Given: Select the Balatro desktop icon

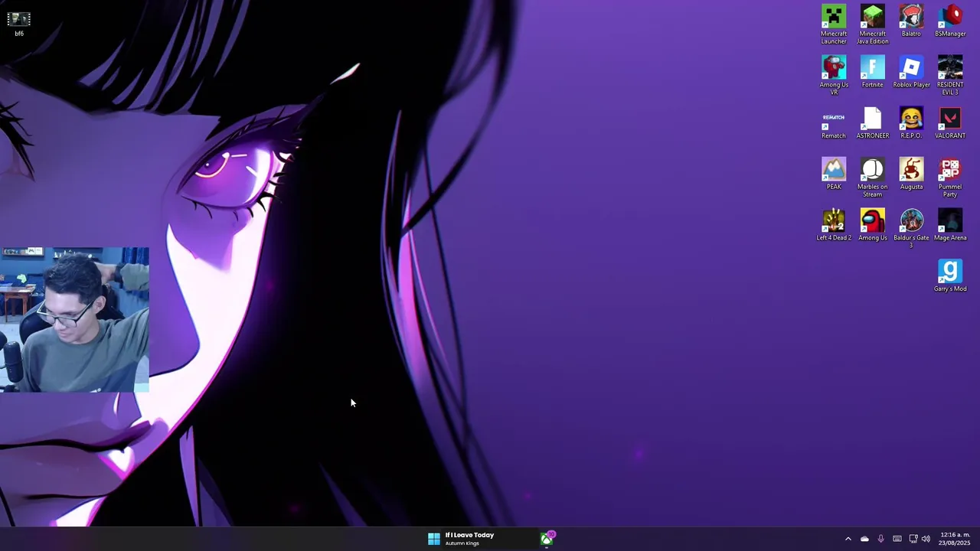Looking at the screenshot, I should (x=911, y=21).
